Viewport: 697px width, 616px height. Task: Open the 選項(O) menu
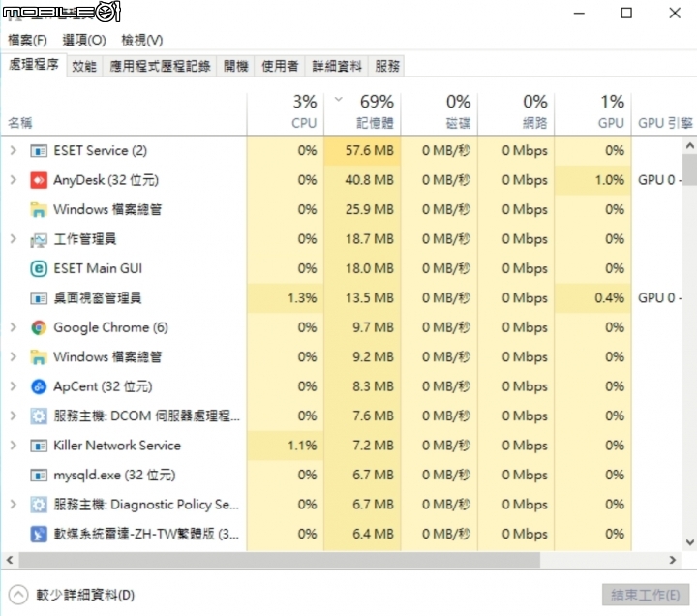(84, 40)
